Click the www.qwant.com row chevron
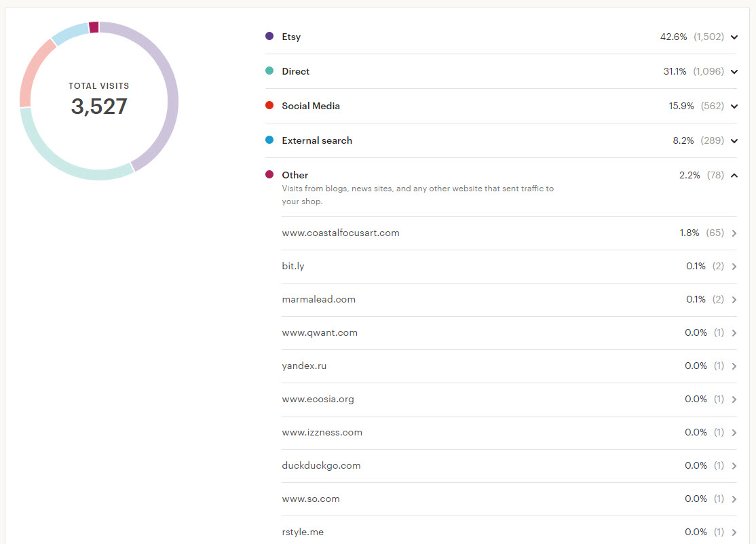This screenshot has width=756, height=544. click(x=734, y=333)
